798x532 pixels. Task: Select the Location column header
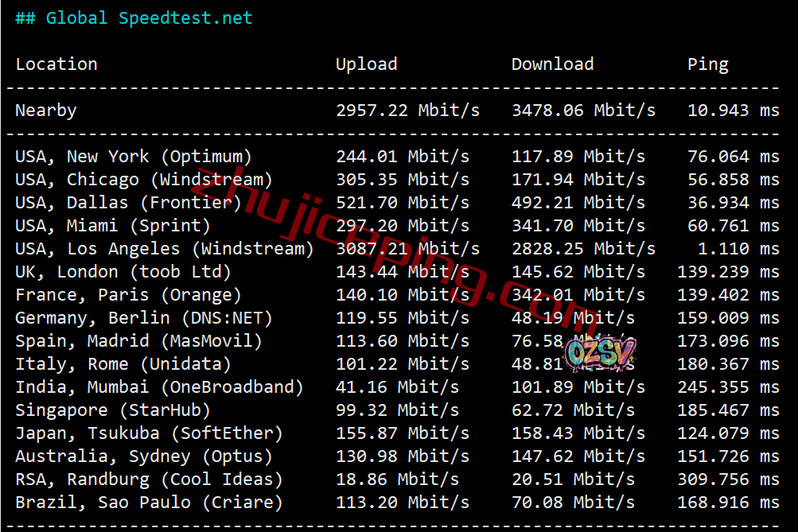[56, 64]
